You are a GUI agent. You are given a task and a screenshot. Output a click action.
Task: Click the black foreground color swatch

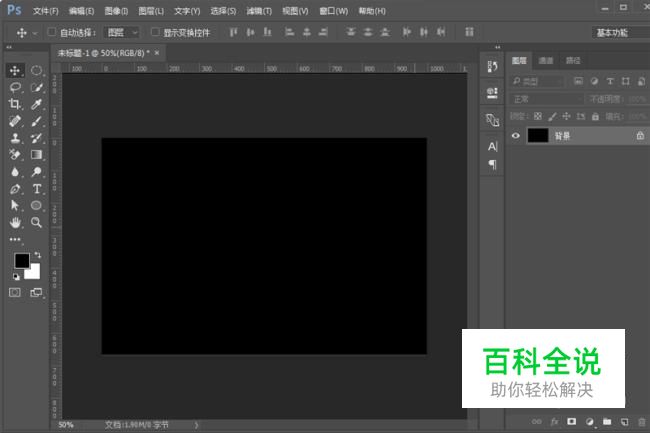click(x=21, y=260)
